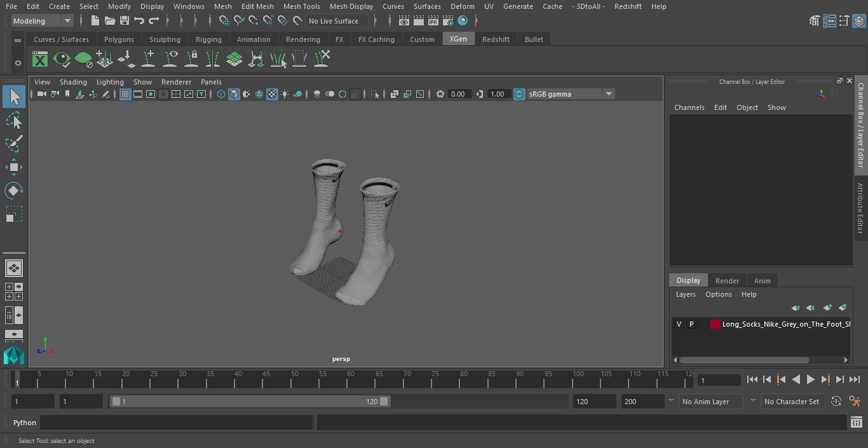Screen dimensions: 868x448
Task: Click the current frame input field
Action: [719, 380]
